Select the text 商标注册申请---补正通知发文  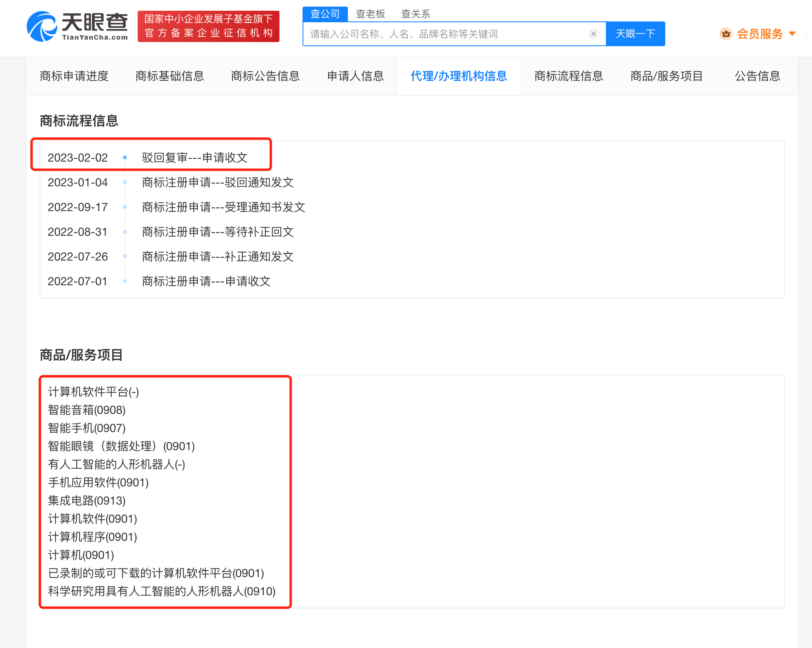218,256
